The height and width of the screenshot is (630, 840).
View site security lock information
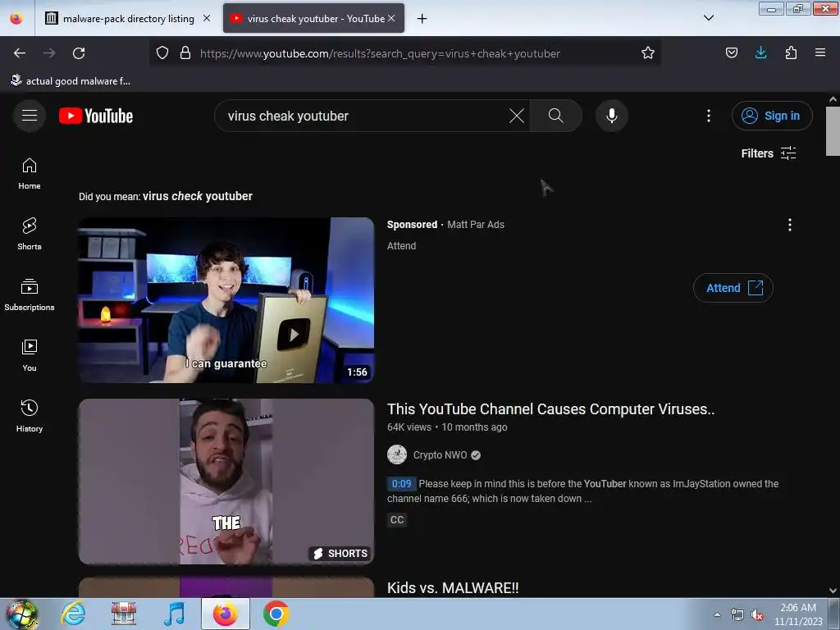(185, 53)
